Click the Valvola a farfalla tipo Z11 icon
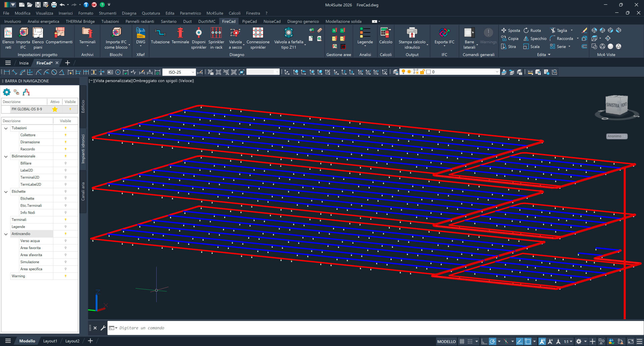 pyautogui.click(x=288, y=33)
